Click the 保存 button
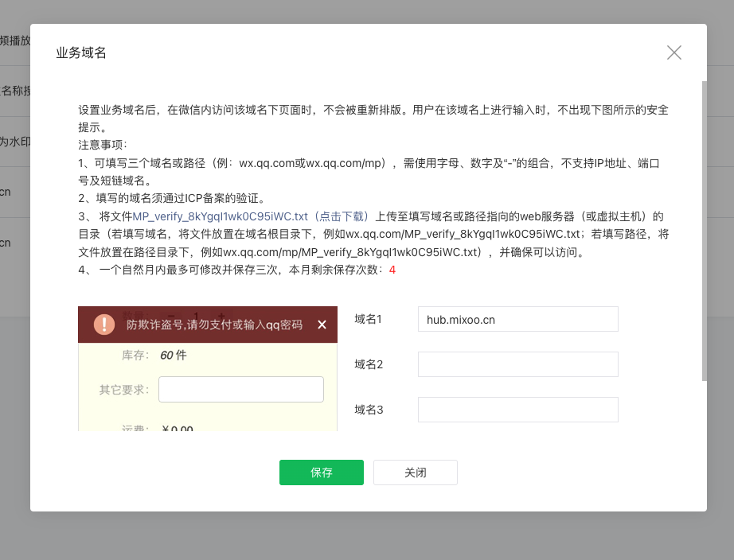Viewport: 734px width, 560px height. 321,472
